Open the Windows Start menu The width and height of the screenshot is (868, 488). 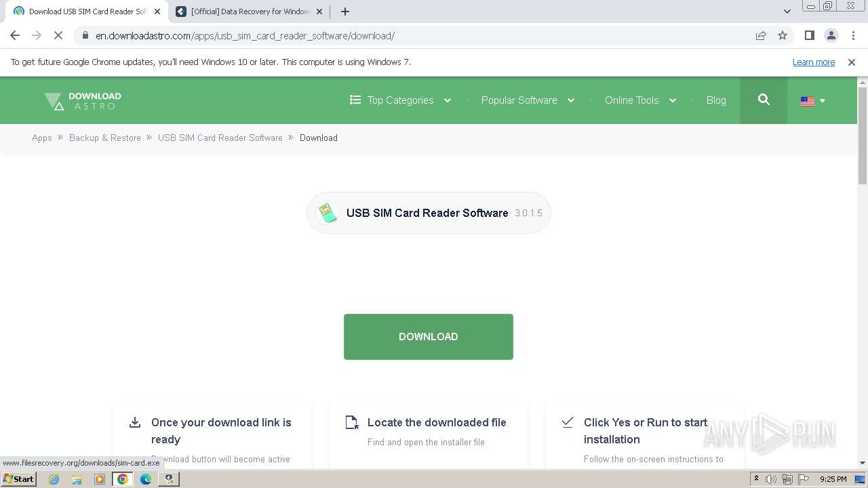click(18, 479)
